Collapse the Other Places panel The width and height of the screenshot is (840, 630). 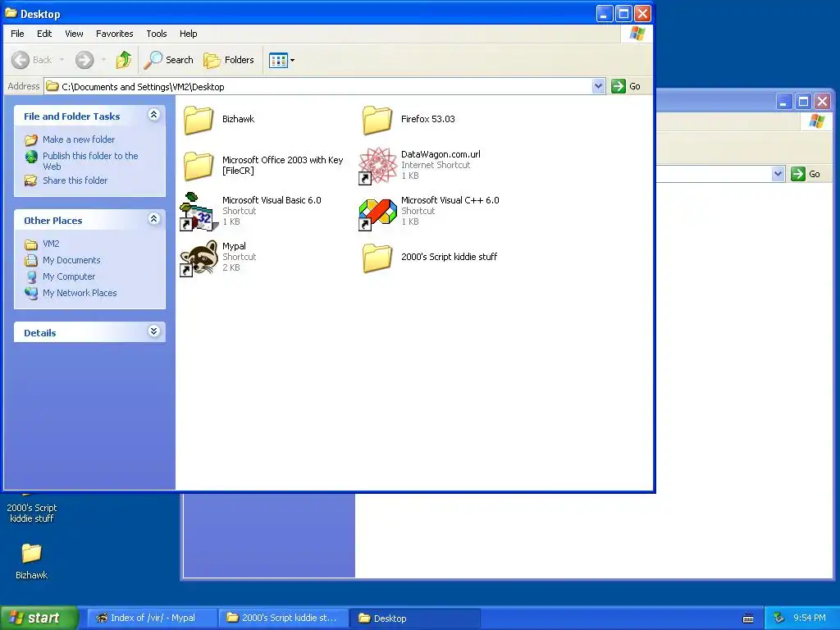[153, 218]
